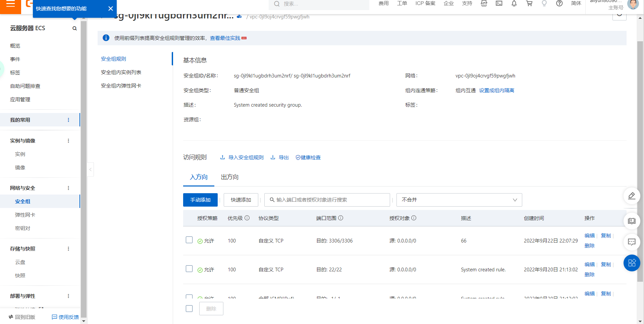Open 实例与镜像 more options dots
The width and height of the screenshot is (644, 324).
pos(68,141)
